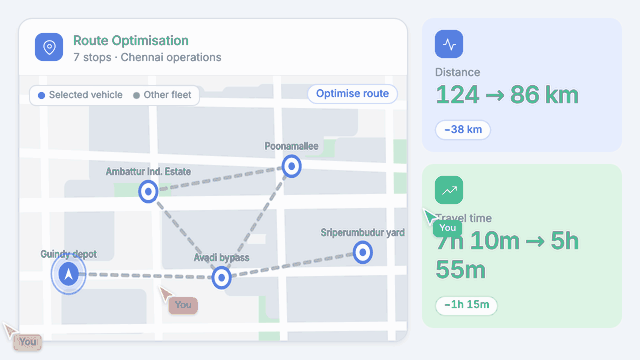Click the Ambattur Ind. Estate map label
This screenshot has width=640, height=360.
point(148,171)
